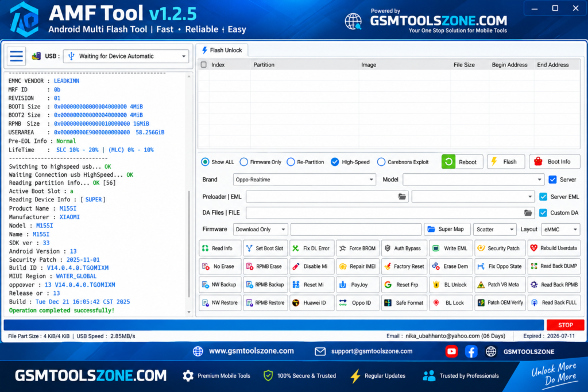Select Set Boot Slot tool
The width and height of the screenshot is (588, 392).
click(265, 248)
